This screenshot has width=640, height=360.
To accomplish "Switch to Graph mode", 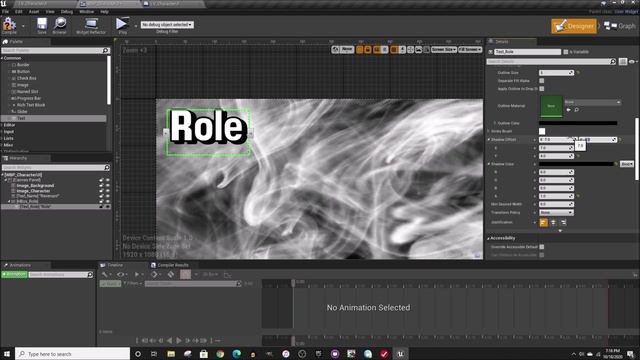I will tap(620, 26).
